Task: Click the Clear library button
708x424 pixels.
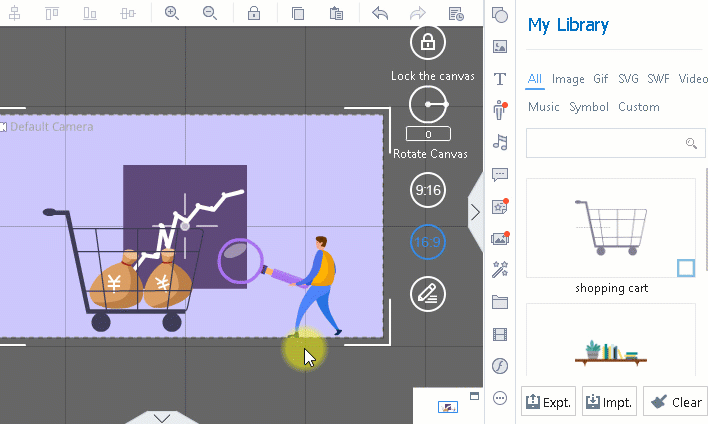Action: pyautogui.click(x=675, y=401)
